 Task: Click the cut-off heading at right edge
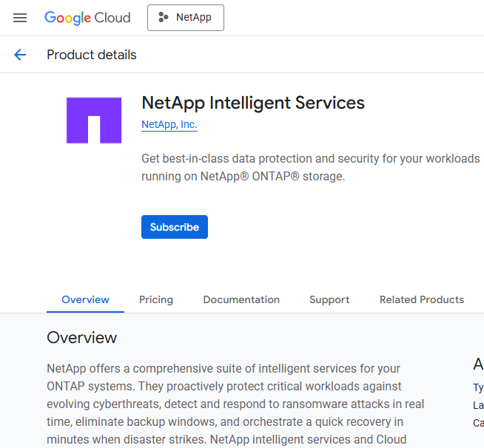pyautogui.click(x=478, y=364)
